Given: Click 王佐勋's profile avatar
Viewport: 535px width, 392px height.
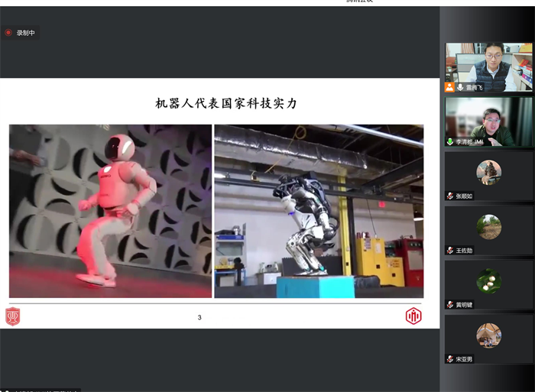Looking at the screenshot, I should point(488,226).
